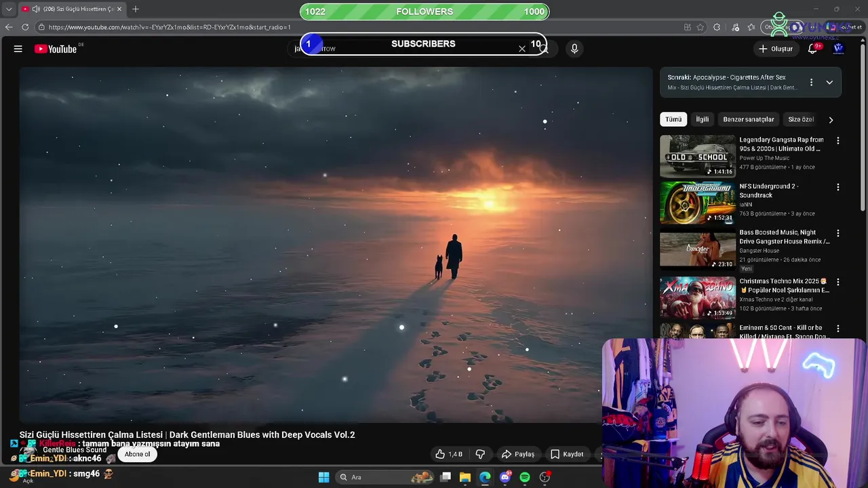Open the Christmas Techno Mix 2025 thumbnail
Screen dimensions: 868x488
[698, 297]
